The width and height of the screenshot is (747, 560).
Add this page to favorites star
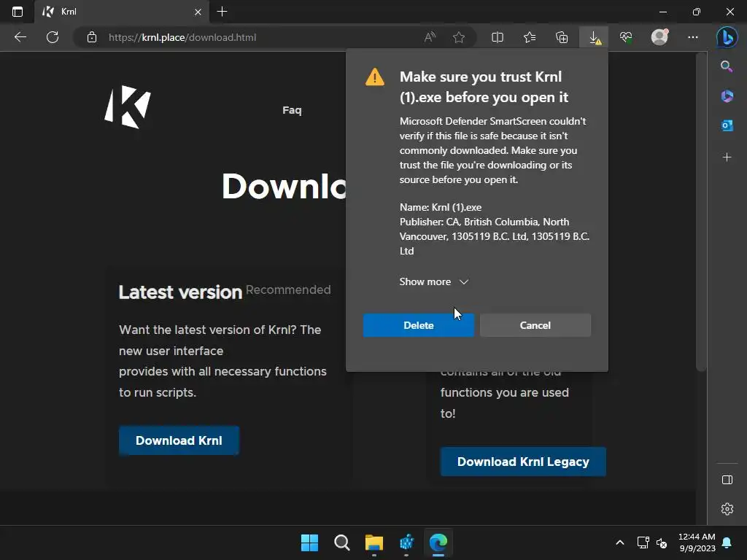(459, 37)
